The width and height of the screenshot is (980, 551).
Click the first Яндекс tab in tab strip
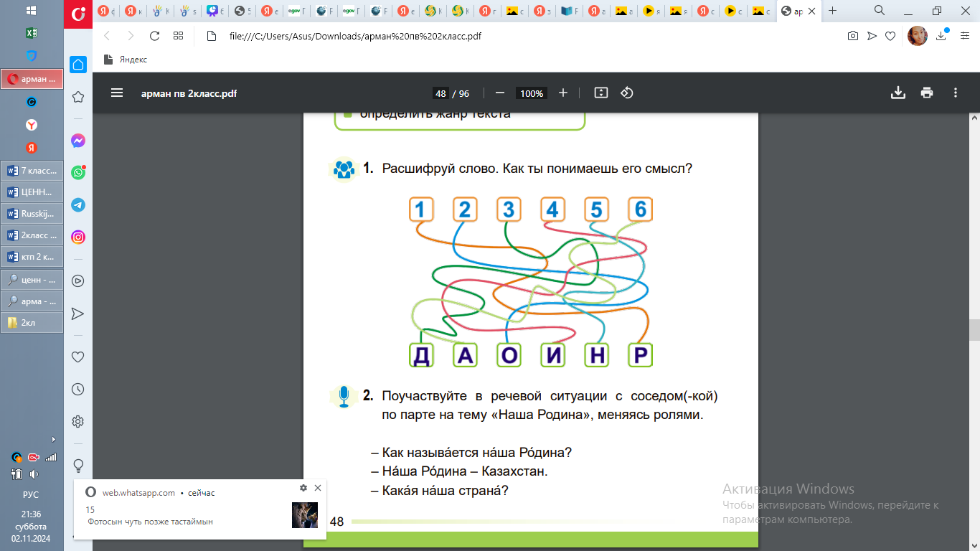[x=105, y=11]
